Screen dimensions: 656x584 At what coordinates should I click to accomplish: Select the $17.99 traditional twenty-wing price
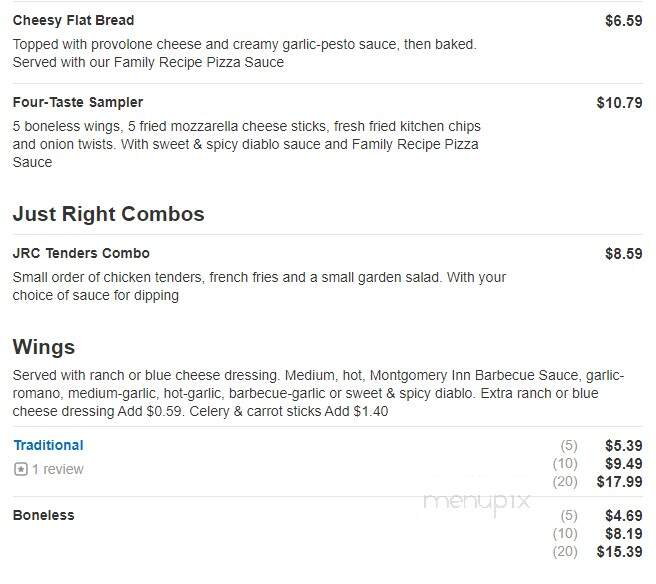tap(619, 482)
